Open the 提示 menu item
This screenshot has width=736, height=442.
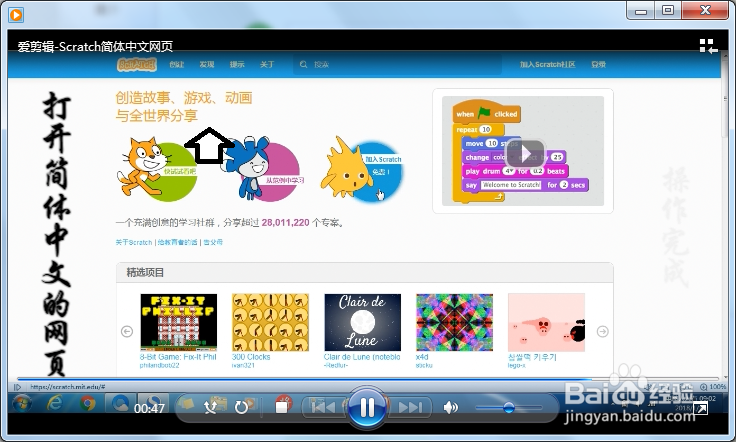(237, 64)
